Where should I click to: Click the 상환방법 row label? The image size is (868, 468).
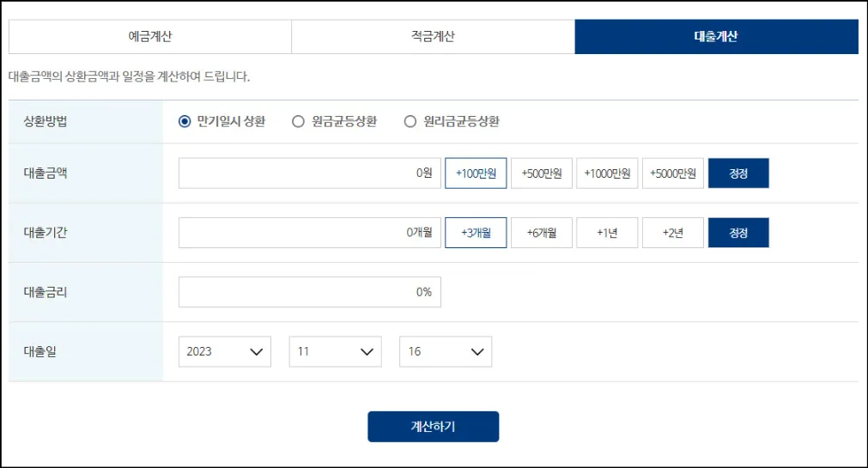click(46, 121)
